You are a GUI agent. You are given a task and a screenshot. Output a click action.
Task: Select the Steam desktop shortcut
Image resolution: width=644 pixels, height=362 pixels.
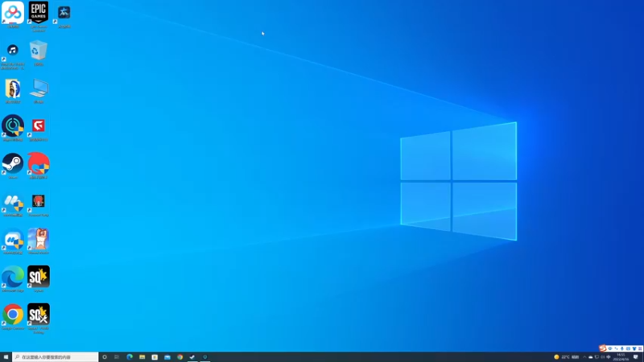pyautogui.click(x=13, y=166)
